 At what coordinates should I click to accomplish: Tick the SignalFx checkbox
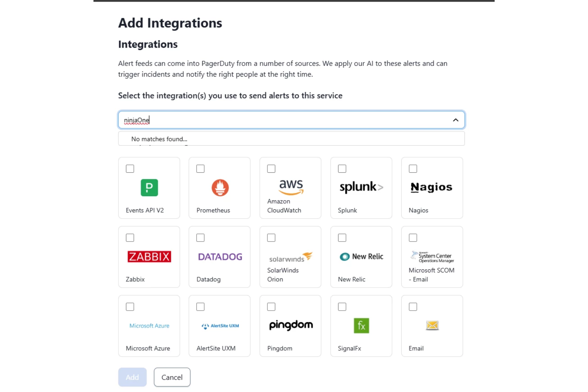pyautogui.click(x=342, y=307)
